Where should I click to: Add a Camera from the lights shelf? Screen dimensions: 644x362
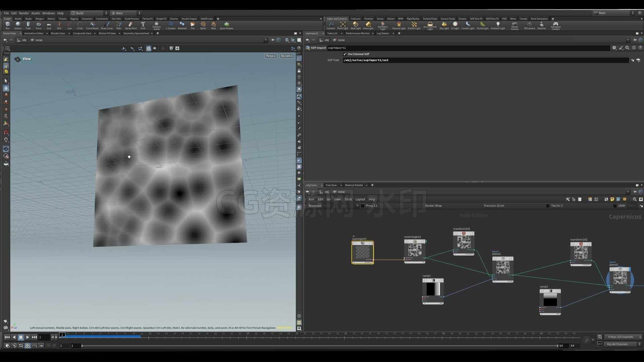point(331,25)
